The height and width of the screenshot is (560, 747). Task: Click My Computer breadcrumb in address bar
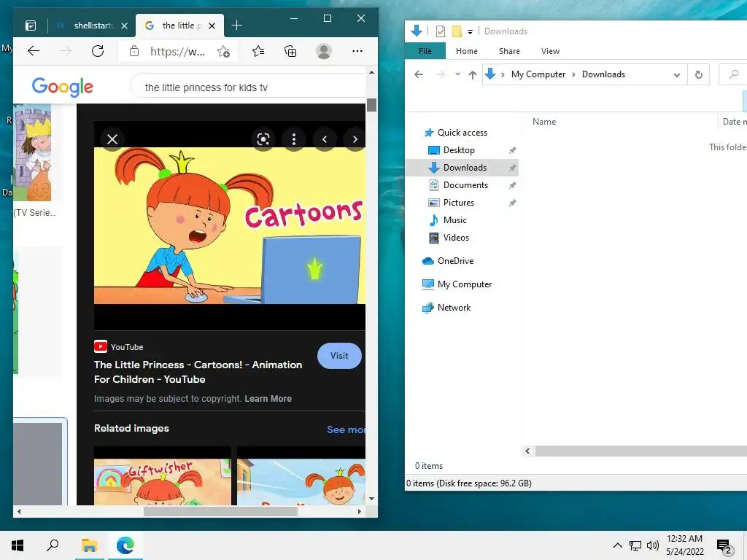click(x=538, y=74)
